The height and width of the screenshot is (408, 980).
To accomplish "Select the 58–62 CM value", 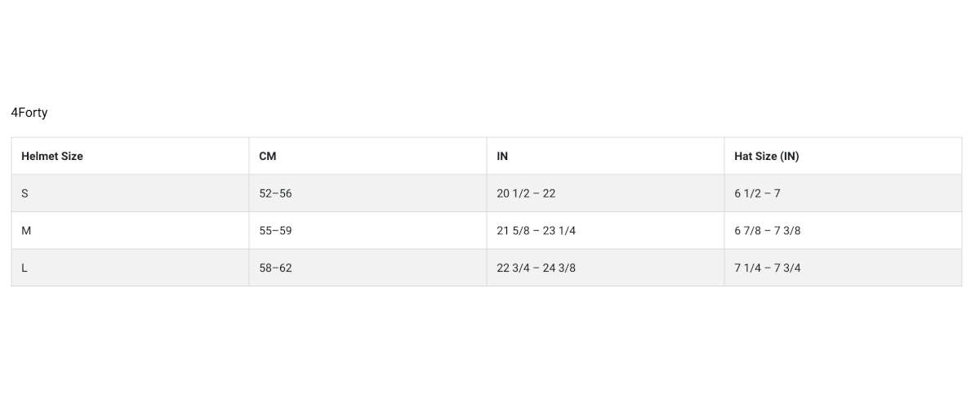I will coord(275,268).
